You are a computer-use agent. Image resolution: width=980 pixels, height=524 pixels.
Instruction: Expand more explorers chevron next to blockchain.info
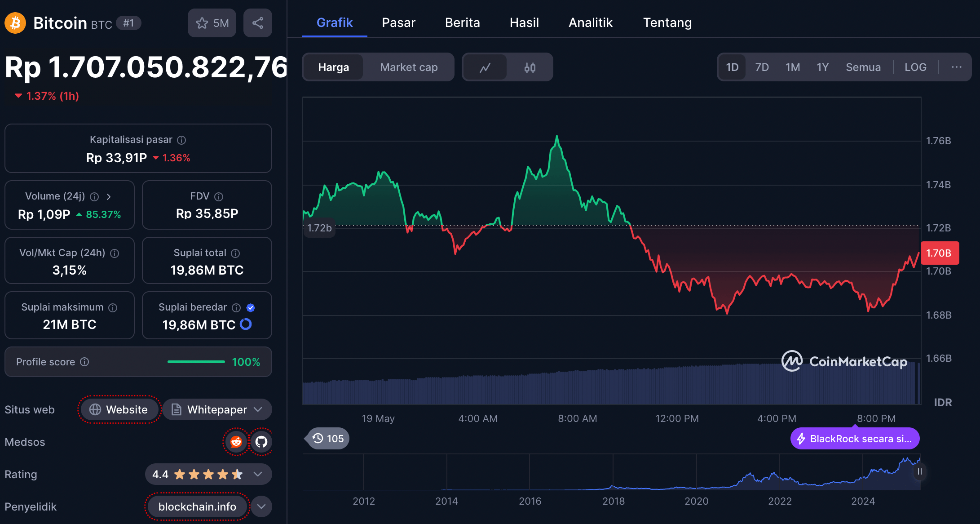point(261,506)
